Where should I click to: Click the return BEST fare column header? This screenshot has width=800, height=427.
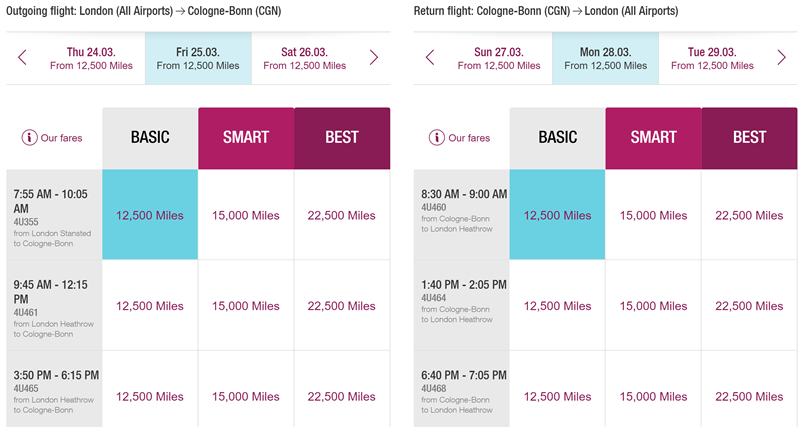point(749,138)
